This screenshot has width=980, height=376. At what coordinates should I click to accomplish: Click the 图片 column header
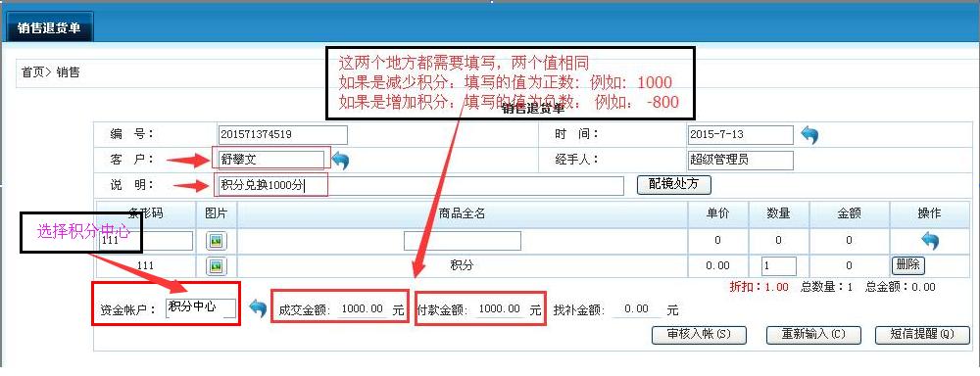(x=217, y=213)
